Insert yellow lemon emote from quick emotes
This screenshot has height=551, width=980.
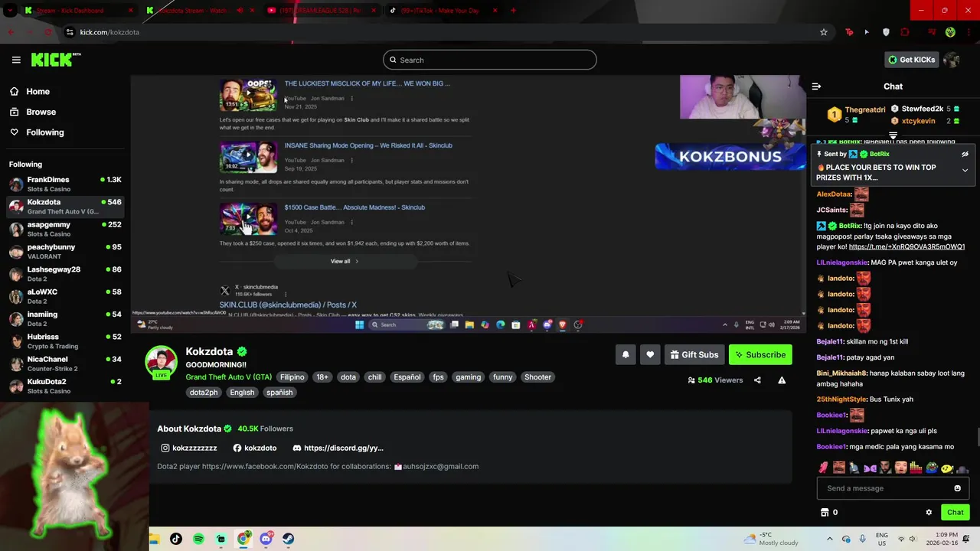(x=947, y=468)
